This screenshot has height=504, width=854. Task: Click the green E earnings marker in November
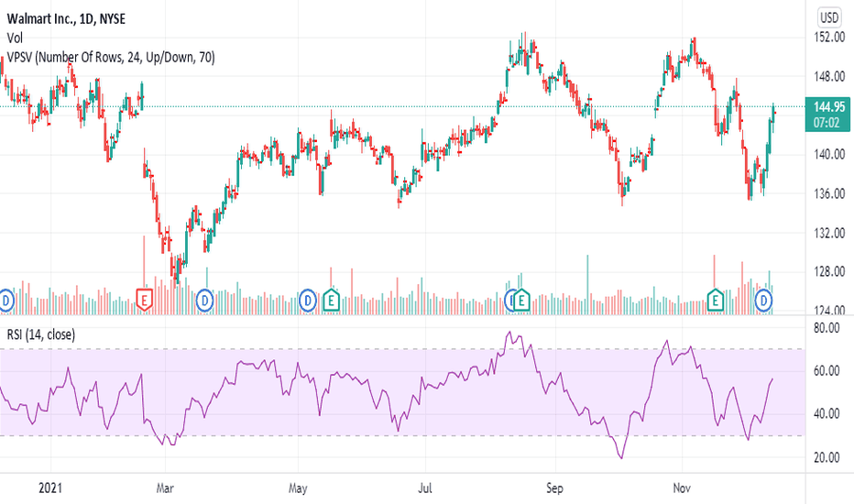pyautogui.click(x=715, y=300)
